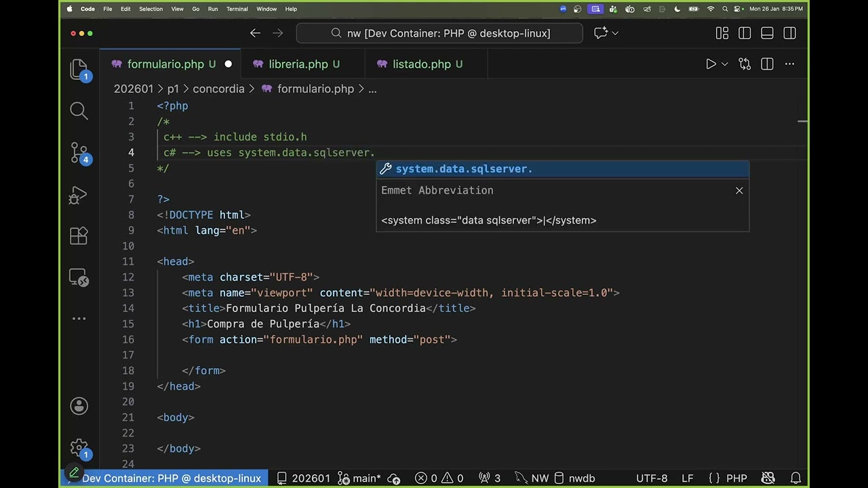Open editor More Actions ellipsis
868x488 pixels.
(789, 64)
